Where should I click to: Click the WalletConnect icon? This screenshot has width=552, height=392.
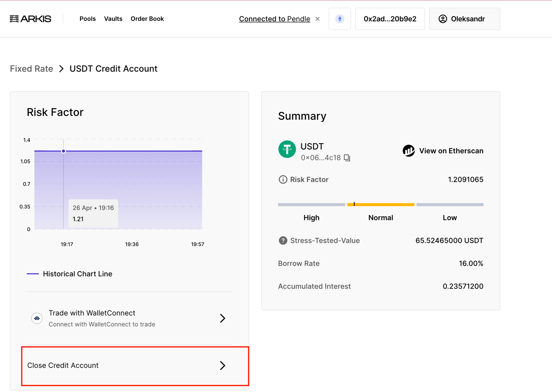tap(37, 318)
